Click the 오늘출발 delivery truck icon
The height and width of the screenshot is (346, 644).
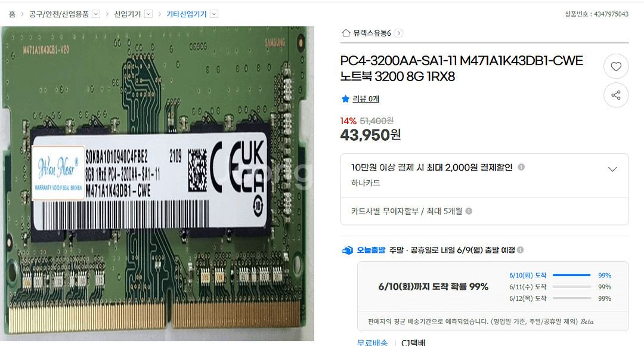tap(348, 250)
